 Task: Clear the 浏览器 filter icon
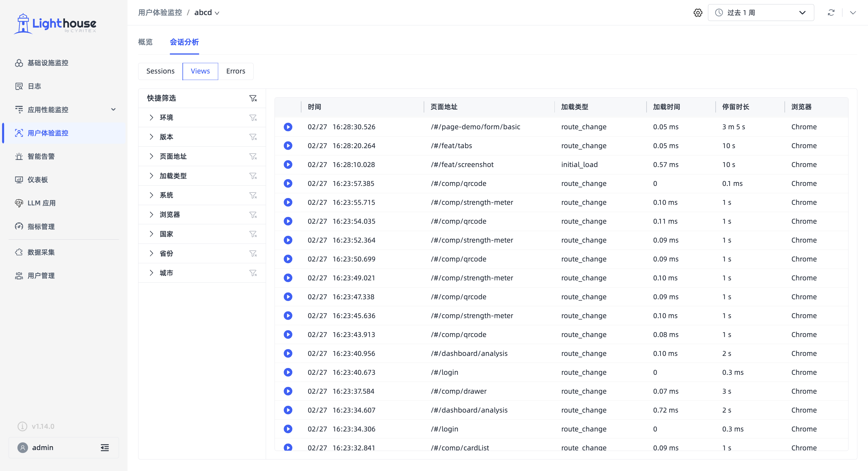(x=253, y=215)
